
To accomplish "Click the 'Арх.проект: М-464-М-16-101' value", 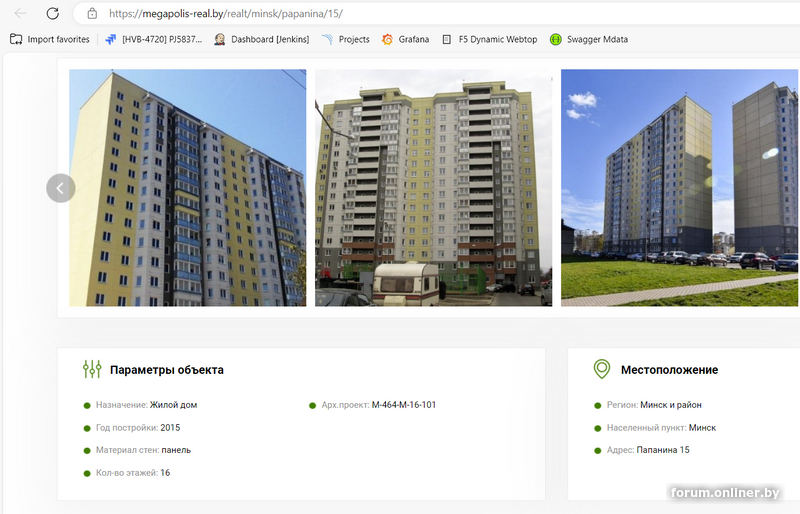I will (x=404, y=405).
